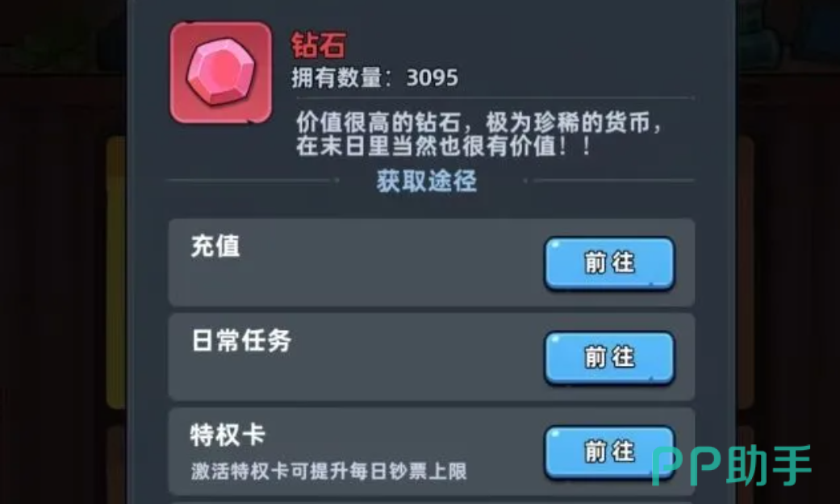Image resolution: width=840 pixels, height=504 pixels.
Task: Select the 充值 label text
Action: tap(215, 247)
